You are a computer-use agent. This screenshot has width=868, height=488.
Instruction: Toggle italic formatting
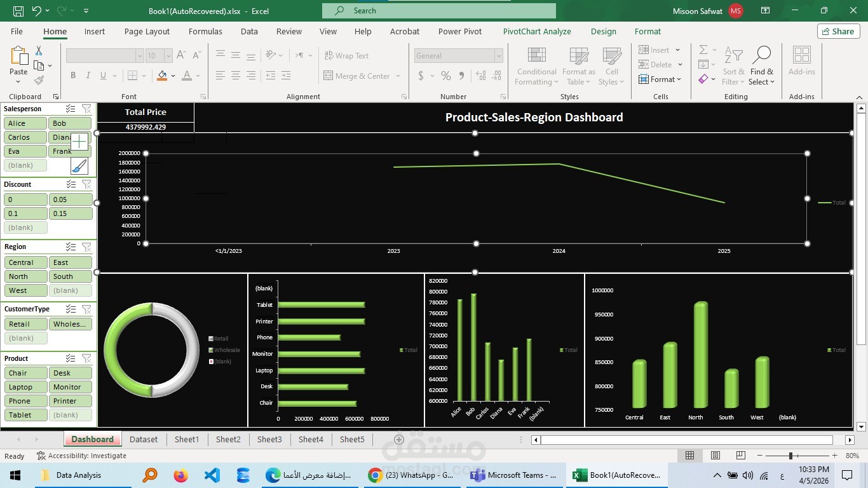[88, 75]
